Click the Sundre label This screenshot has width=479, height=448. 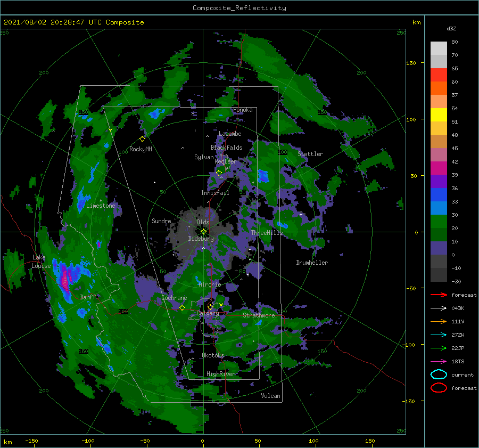coord(161,221)
